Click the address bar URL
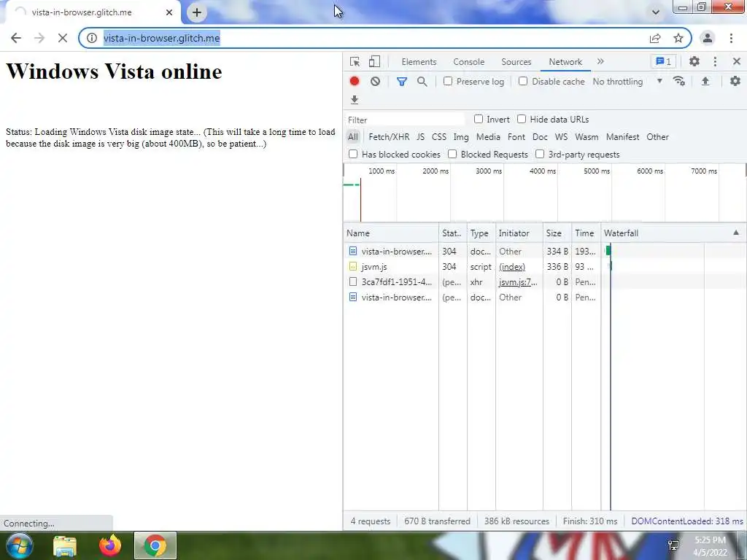Screen dimensions: 747x560 161,38
